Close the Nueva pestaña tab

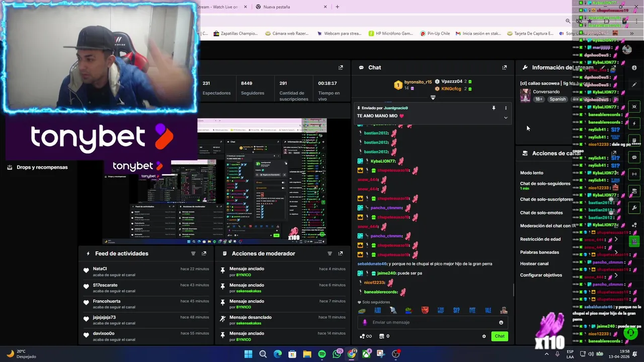pos(325,7)
